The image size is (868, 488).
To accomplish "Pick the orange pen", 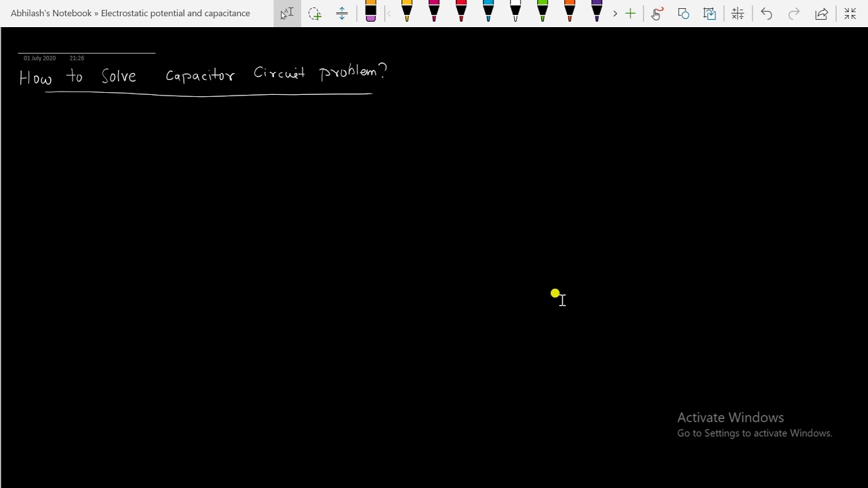I will (x=570, y=12).
